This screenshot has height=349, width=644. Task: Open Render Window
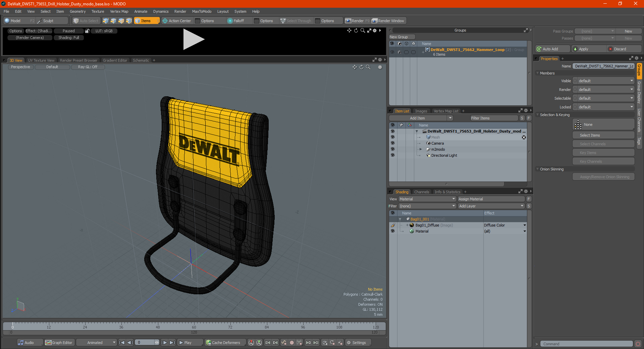[388, 21]
